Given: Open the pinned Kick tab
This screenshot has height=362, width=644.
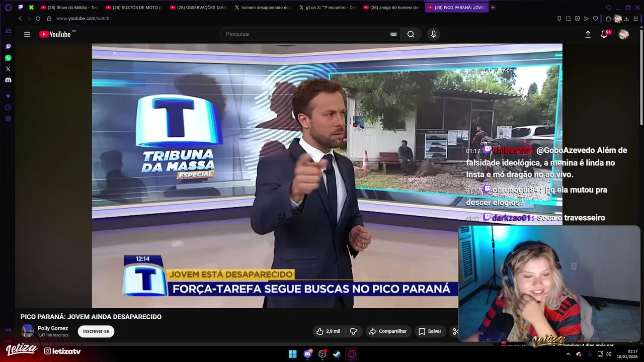Looking at the screenshot, I should click(x=31, y=8).
